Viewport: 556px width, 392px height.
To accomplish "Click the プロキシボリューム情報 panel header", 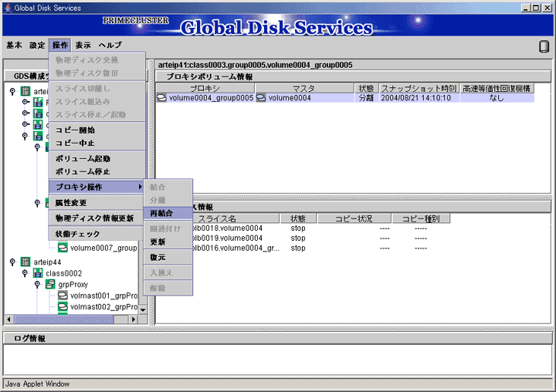I will coord(353,76).
